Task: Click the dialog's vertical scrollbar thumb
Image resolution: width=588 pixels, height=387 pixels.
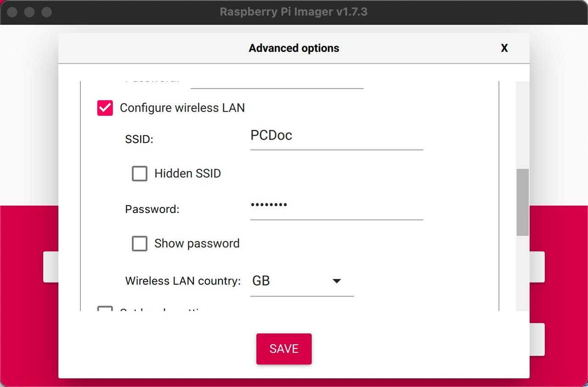Action: coord(522,202)
